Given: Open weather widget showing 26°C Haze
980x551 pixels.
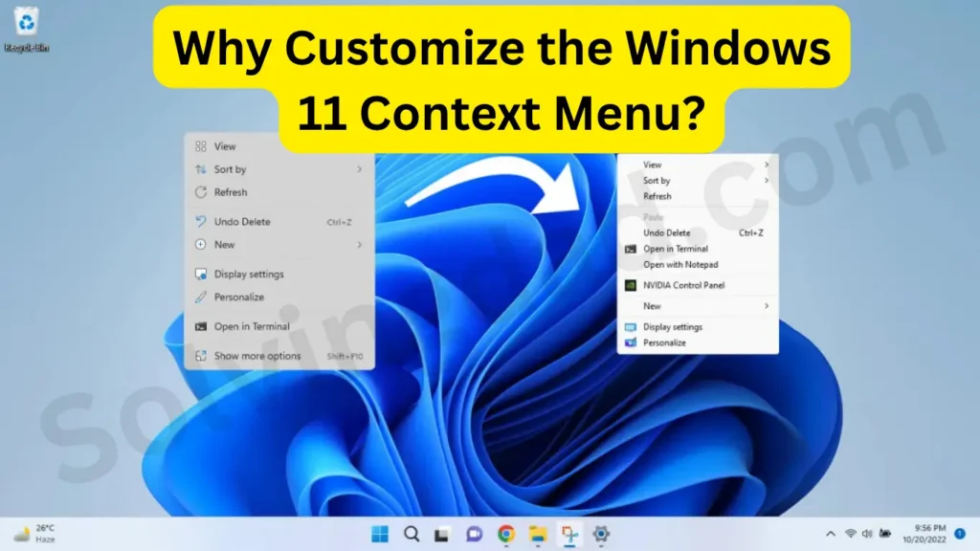Looking at the screenshot, I should point(35,534).
